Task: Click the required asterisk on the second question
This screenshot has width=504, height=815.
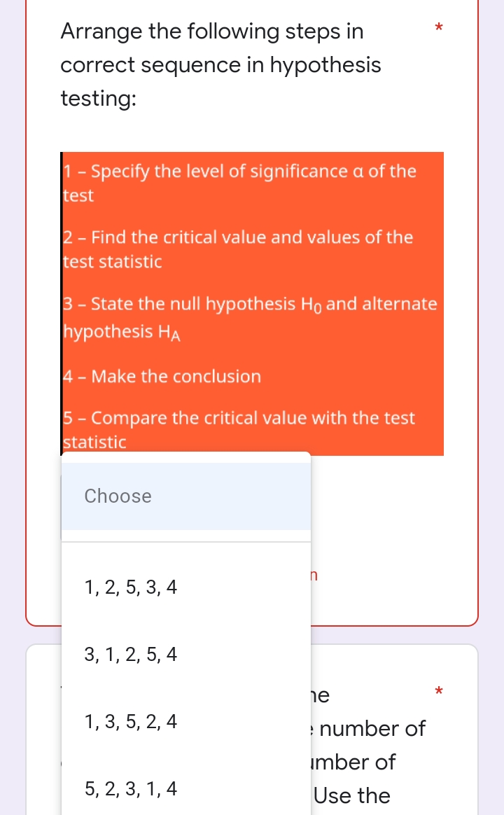Action: [x=438, y=692]
